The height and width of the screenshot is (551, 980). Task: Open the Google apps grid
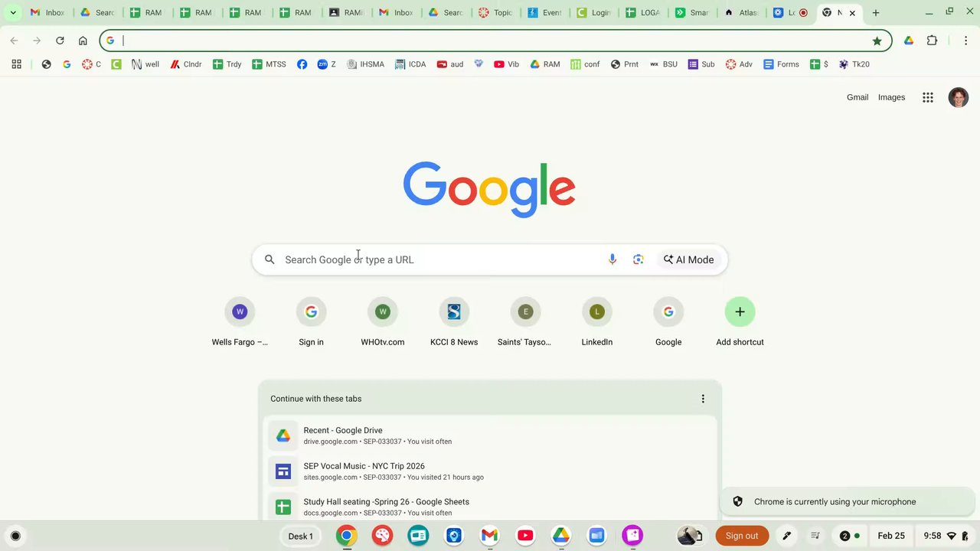(x=928, y=97)
